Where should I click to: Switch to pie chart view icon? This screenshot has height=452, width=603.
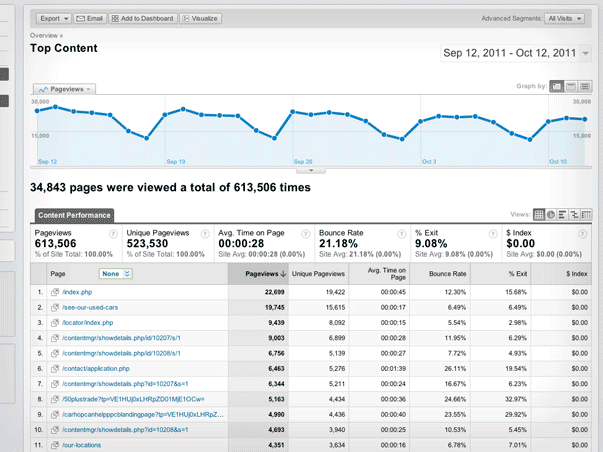pos(551,215)
